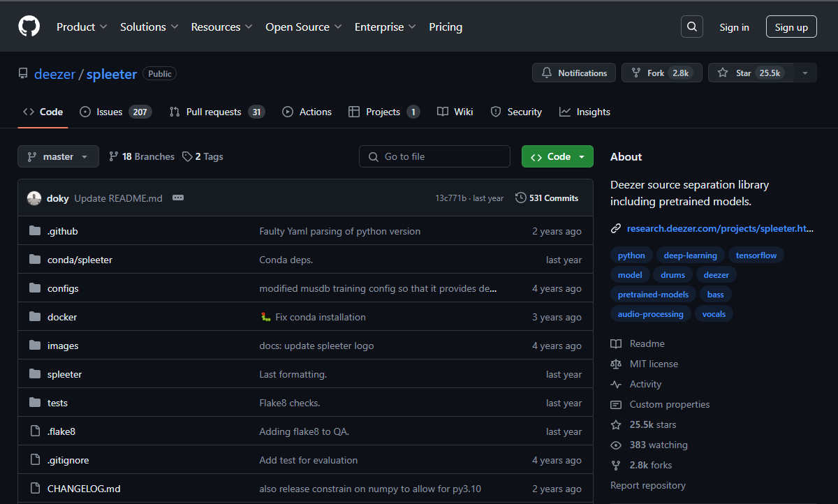Click the .github folder icon

click(x=35, y=231)
